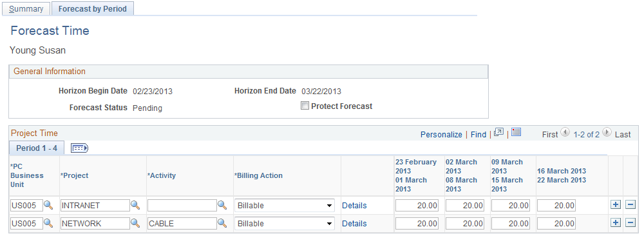Open Details link for INTRANET row
644x236 pixels.
354,206
